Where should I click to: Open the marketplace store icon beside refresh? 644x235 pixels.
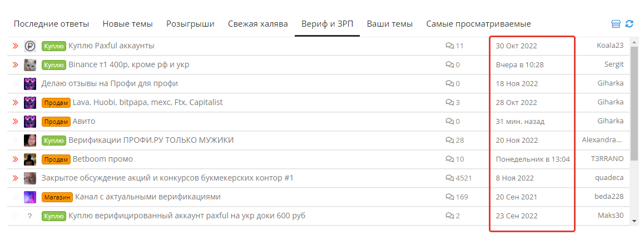coord(616,24)
